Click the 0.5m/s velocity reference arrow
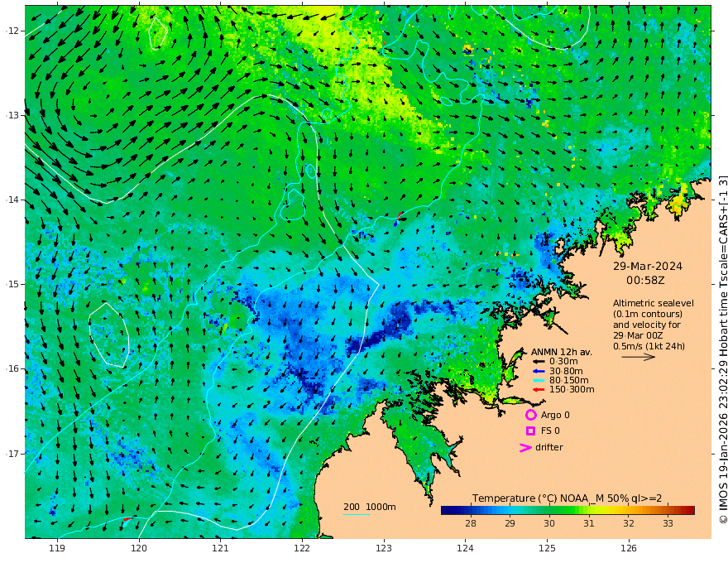728x563 pixels. pyautogui.click(x=639, y=357)
